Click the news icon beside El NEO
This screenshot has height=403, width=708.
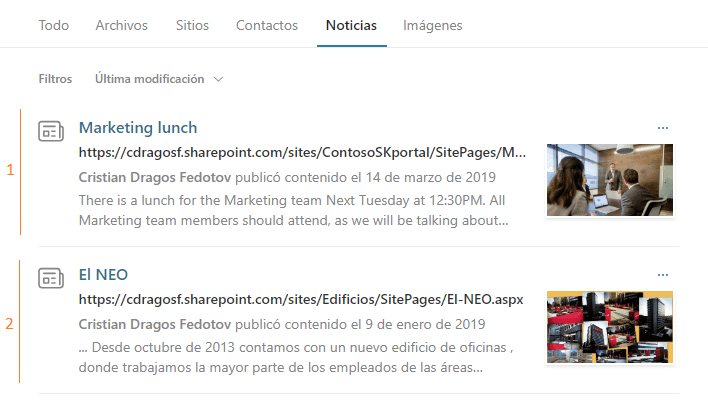click(51, 278)
